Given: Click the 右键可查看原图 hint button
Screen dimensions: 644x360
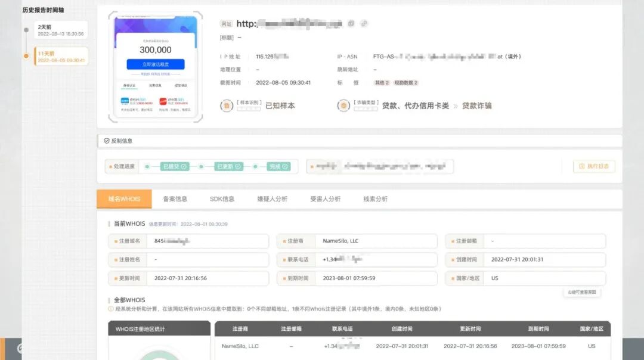Looking at the screenshot, I should 581,292.
